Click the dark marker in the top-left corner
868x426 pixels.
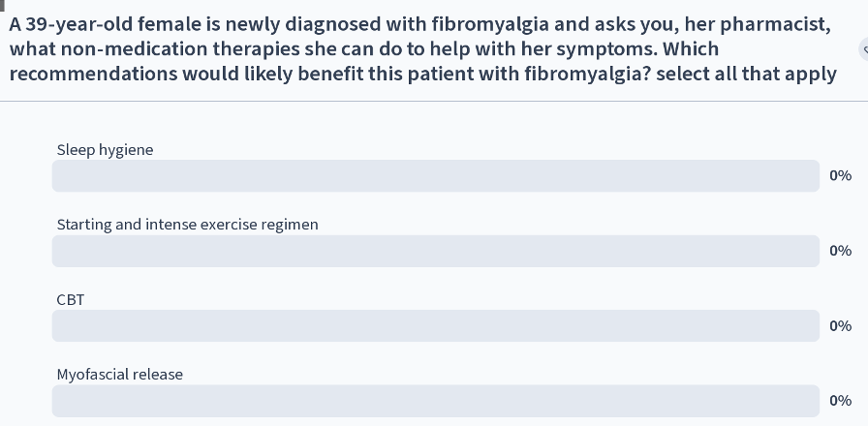coord(2,5)
